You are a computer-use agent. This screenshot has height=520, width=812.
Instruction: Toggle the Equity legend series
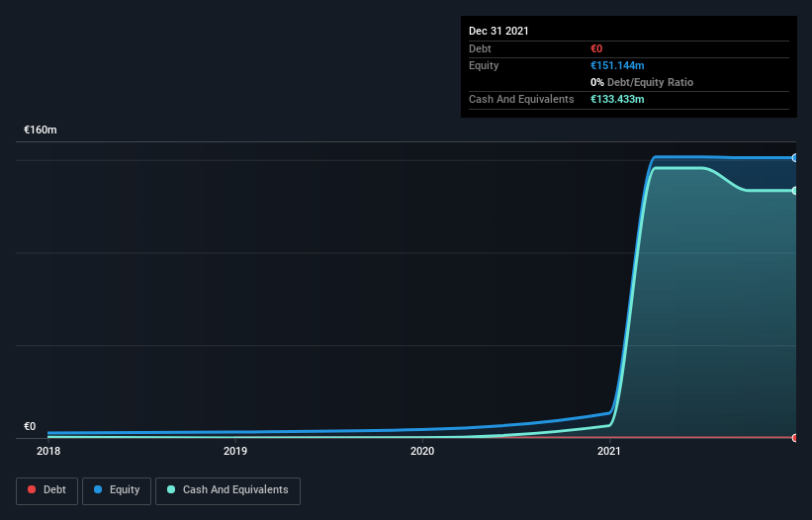coord(117,490)
